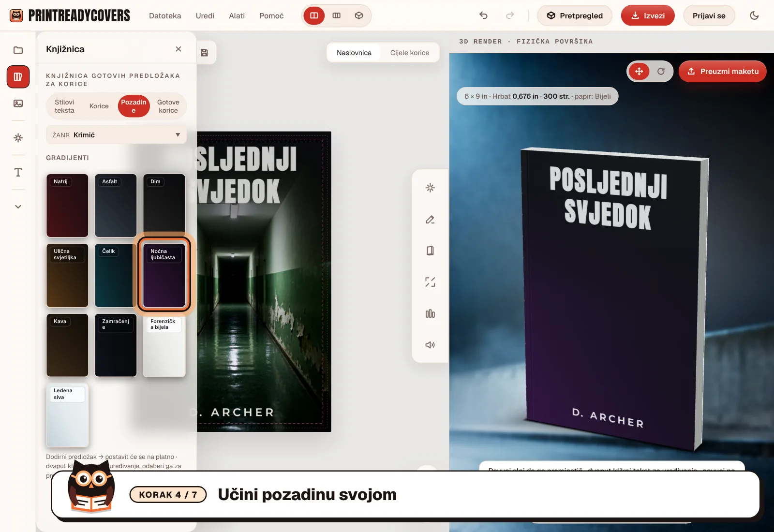
Task: Switch to 3D box view toggle
Action: pyautogui.click(x=359, y=15)
